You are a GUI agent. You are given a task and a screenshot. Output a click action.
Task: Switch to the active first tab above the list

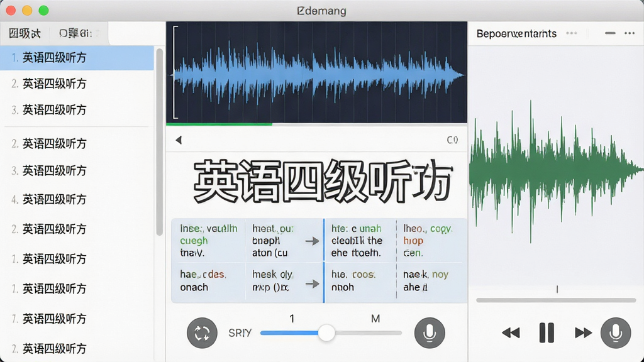point(25,33)
